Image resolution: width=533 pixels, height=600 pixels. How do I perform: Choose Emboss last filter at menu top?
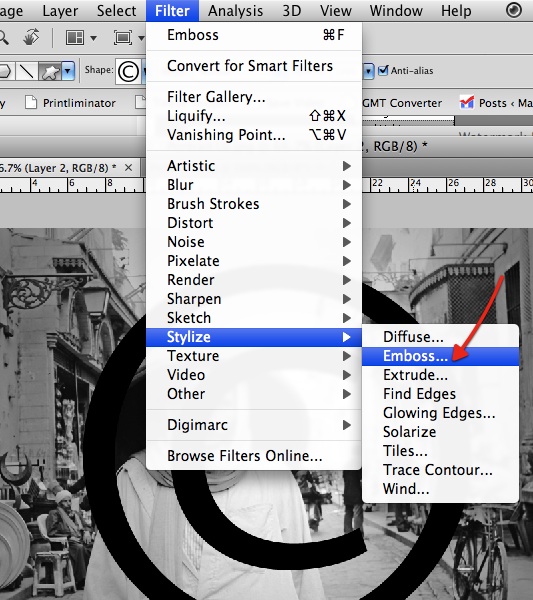pyautogui.click(x=254, y=35)
